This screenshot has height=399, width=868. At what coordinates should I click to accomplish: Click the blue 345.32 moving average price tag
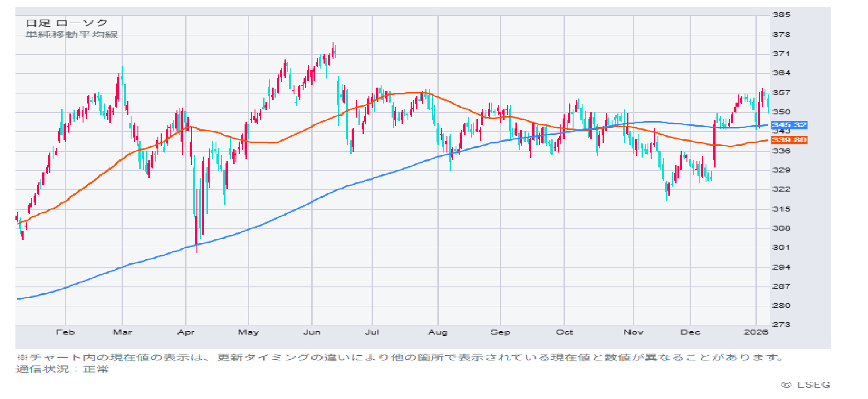pos(789,125)
